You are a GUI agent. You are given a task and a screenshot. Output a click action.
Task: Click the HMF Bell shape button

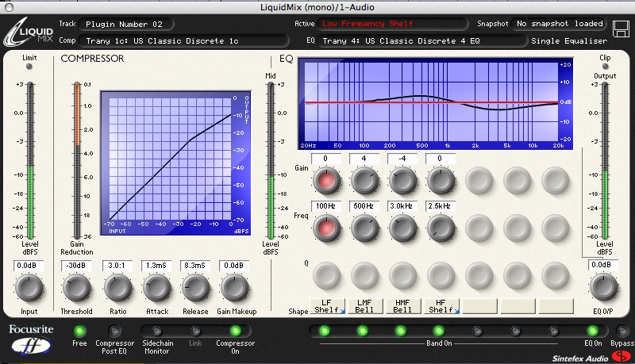402,306
